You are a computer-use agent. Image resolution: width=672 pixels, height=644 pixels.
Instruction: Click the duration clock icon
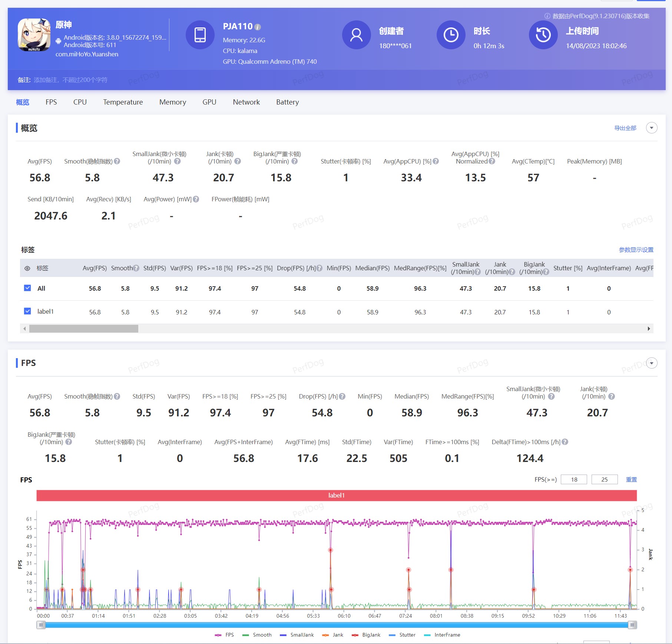(451, 35)
